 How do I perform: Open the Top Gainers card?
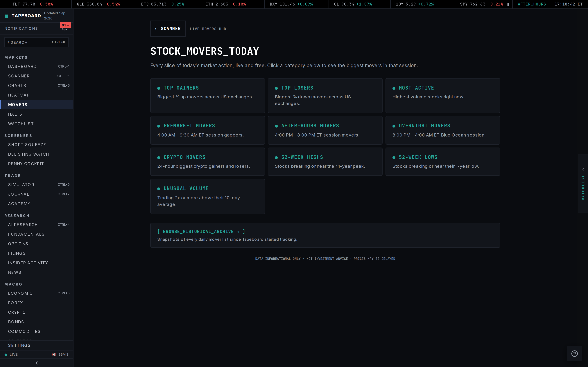click(207, 96)
